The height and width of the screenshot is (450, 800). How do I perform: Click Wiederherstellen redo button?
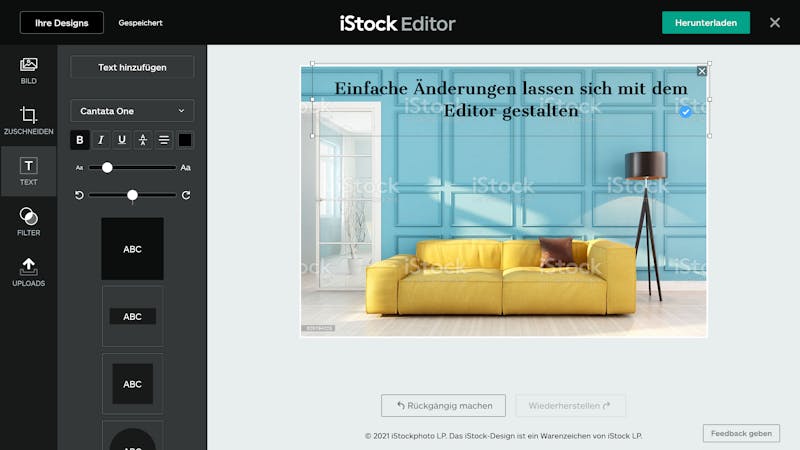pos(570,406)
